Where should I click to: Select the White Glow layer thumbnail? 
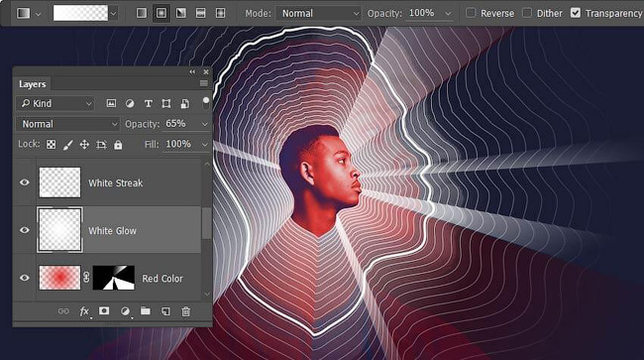click(x=60, y=230)
